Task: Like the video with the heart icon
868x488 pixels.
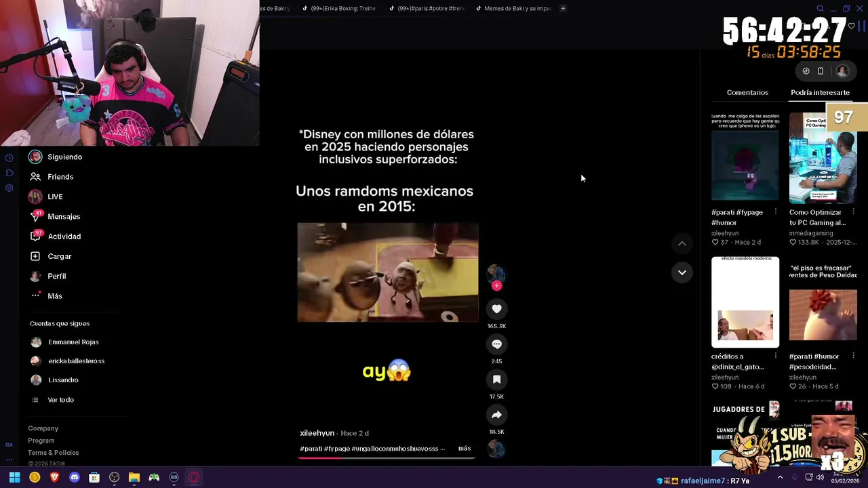Action: [x=496, y=309]
